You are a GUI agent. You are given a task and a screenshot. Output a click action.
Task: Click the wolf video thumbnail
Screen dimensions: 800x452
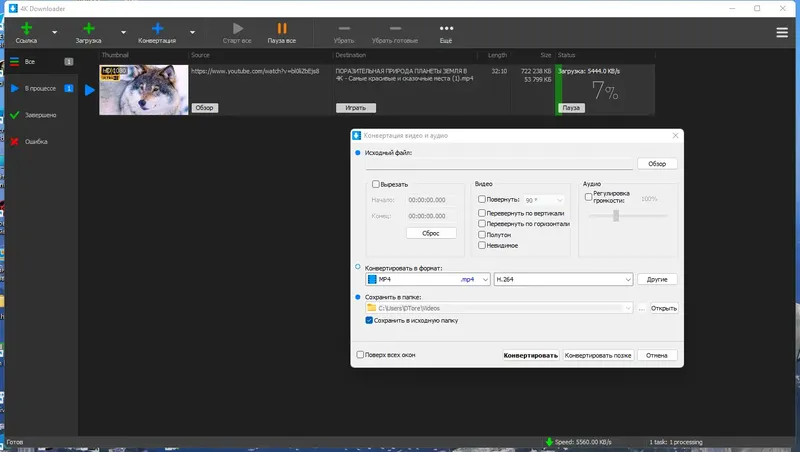pos(144,90)
